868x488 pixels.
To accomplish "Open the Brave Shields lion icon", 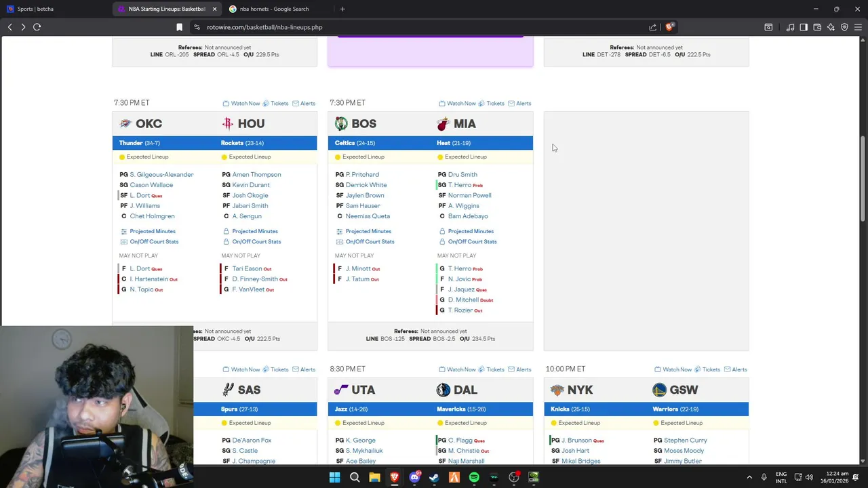I will point(669,27).
